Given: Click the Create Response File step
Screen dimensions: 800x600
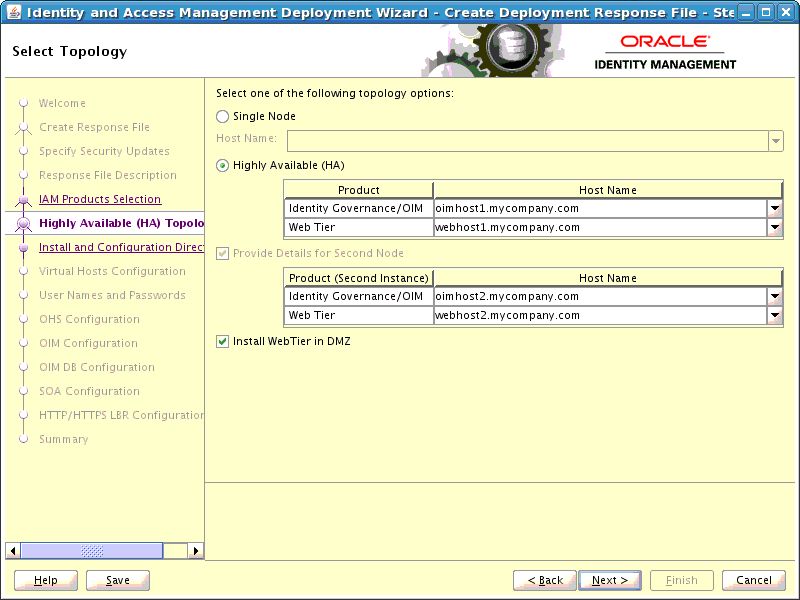Looking at the screenshot, I should [x=94, y=127].
